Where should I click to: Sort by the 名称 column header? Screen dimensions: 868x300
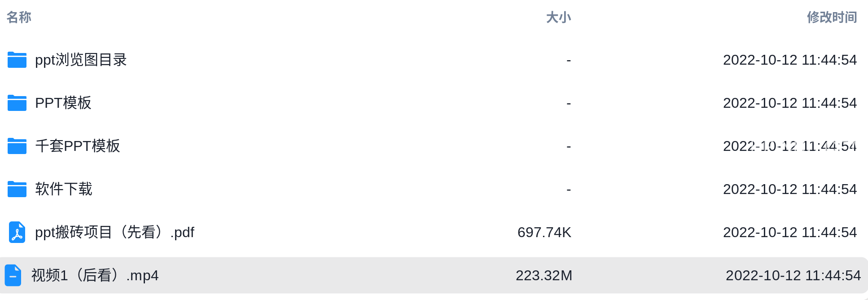tap(19, 17)
